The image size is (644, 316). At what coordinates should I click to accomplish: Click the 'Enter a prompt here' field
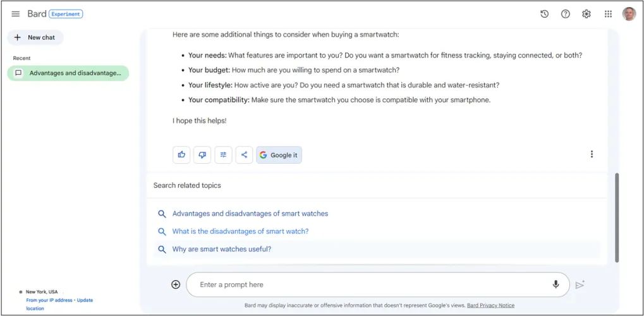pos(367,284)
